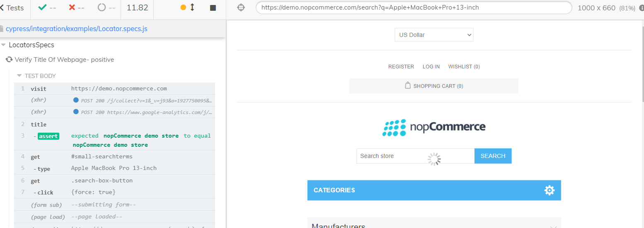Screen dimensions: 644x228
Task: Click the blue SEARCH button
Action: (493, 156)
